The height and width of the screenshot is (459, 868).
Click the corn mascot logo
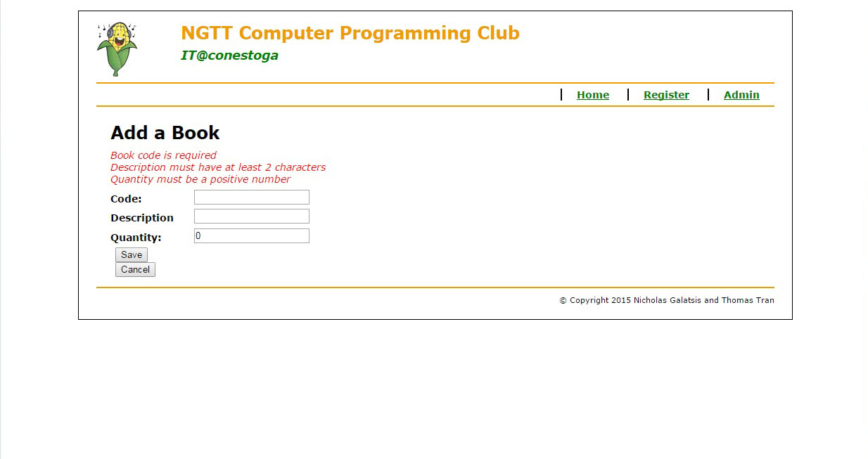[117, 49]
